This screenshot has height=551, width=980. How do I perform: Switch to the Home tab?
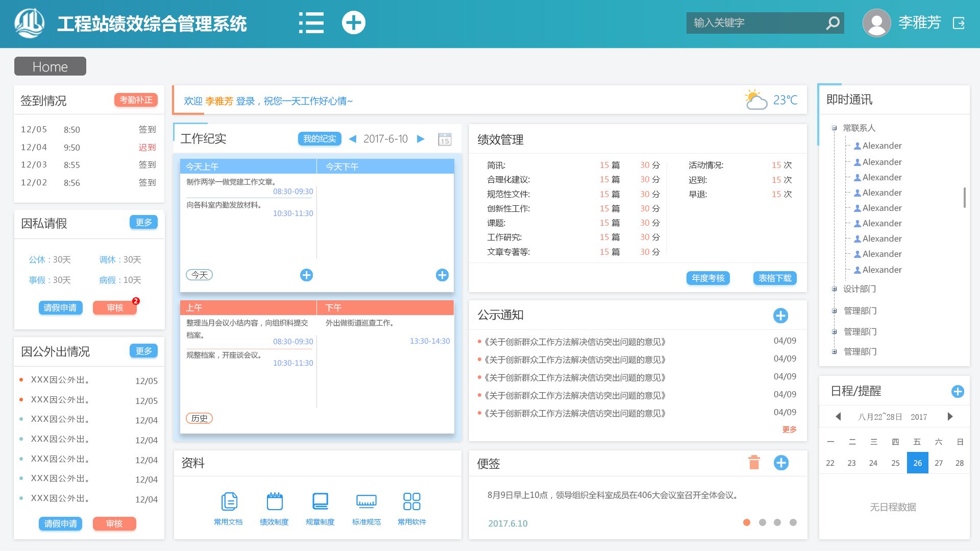50,66
